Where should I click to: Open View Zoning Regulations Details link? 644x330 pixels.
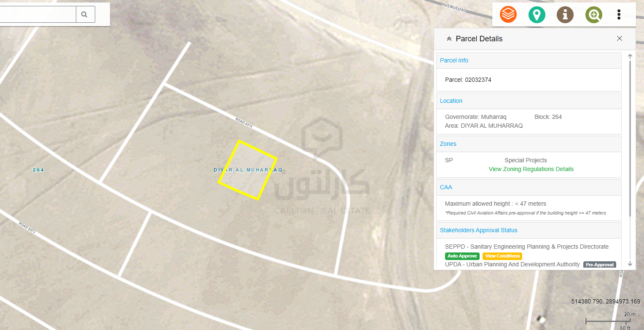531,169
